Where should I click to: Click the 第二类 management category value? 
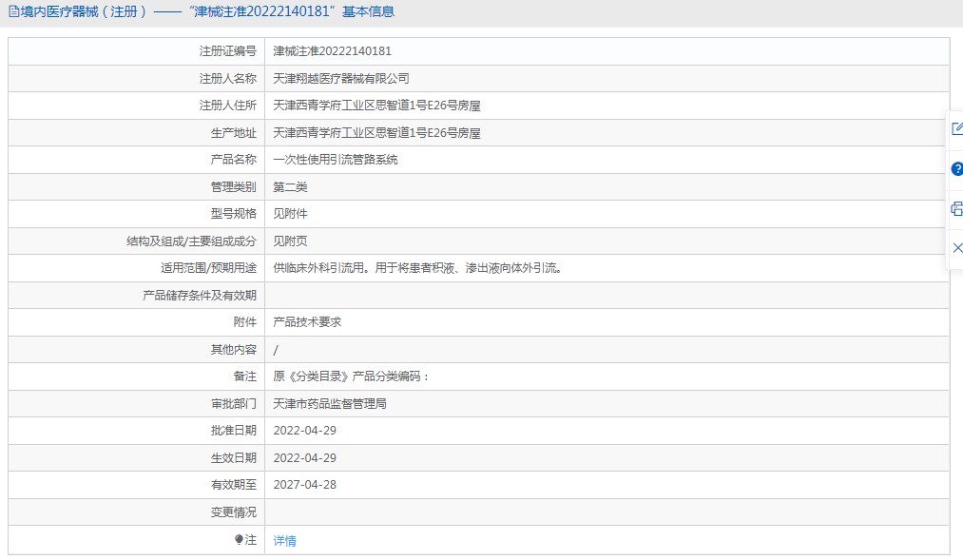[290, 186]
